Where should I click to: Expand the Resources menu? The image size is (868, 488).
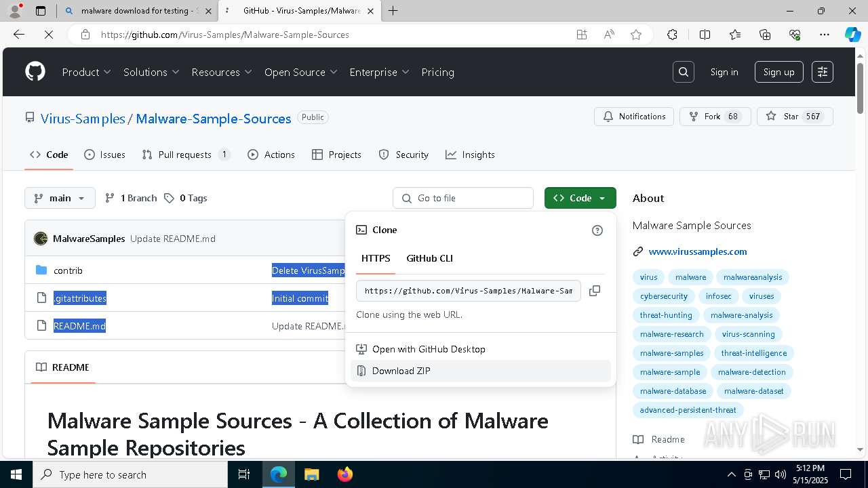(222, 72)
